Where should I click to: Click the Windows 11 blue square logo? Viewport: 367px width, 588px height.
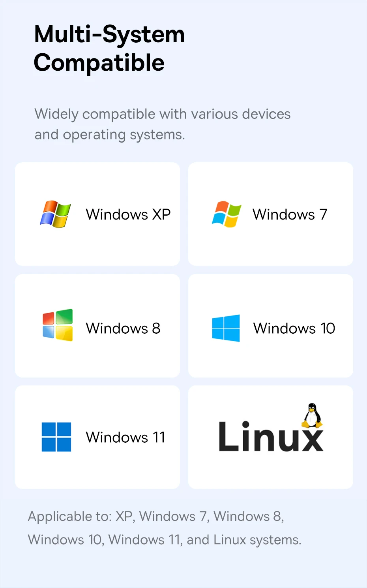[x=56, y=437]
